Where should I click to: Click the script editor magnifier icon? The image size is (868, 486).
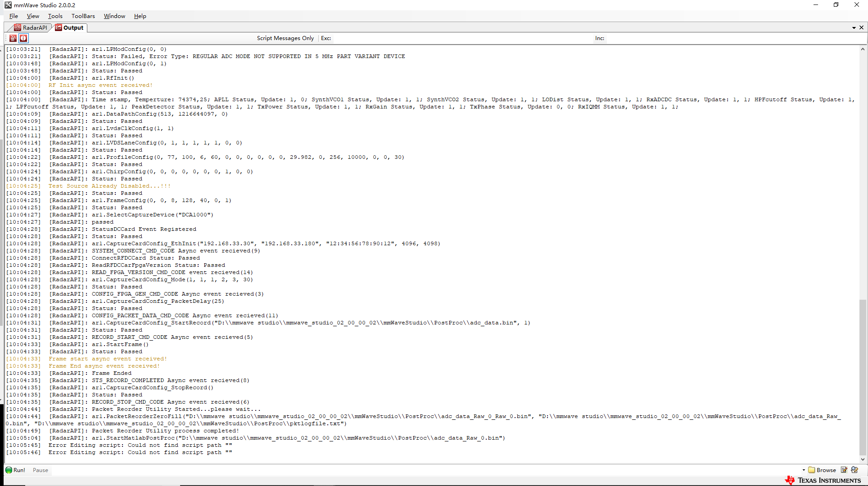(x=854, y=470)
